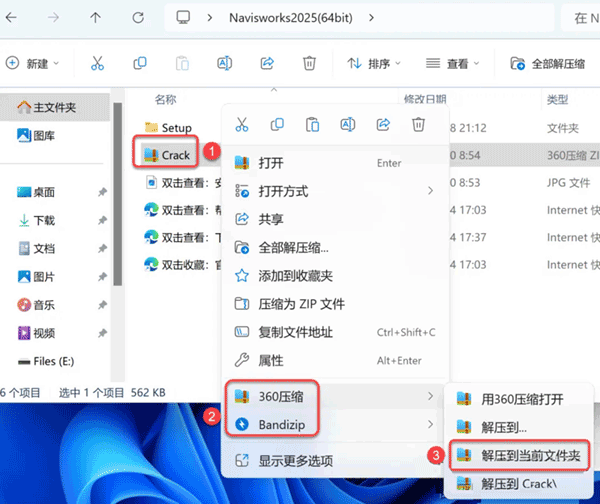This screenshot has height=504, width=600.
Task: Click the toolbar Paste icon
Action: [182, 63]
